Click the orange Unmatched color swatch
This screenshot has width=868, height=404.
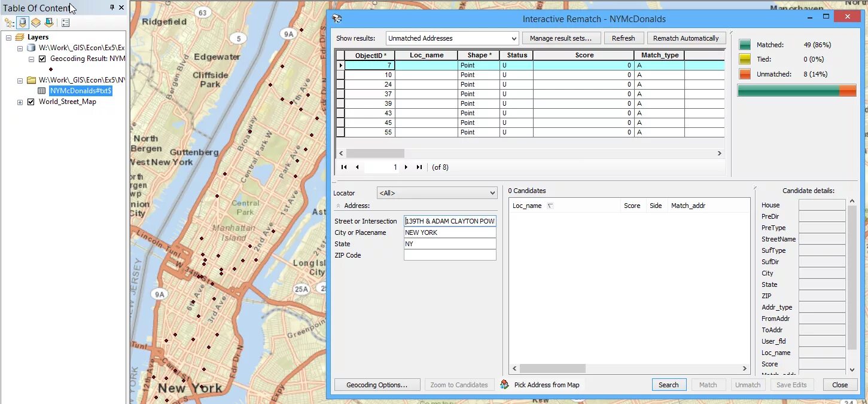tap(745, 74)
